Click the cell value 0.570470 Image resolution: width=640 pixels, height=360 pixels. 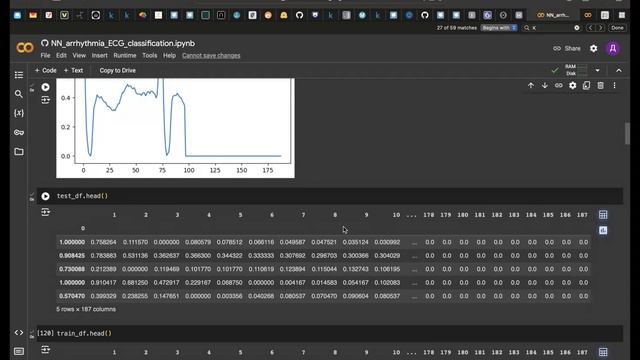click(72, 296)
